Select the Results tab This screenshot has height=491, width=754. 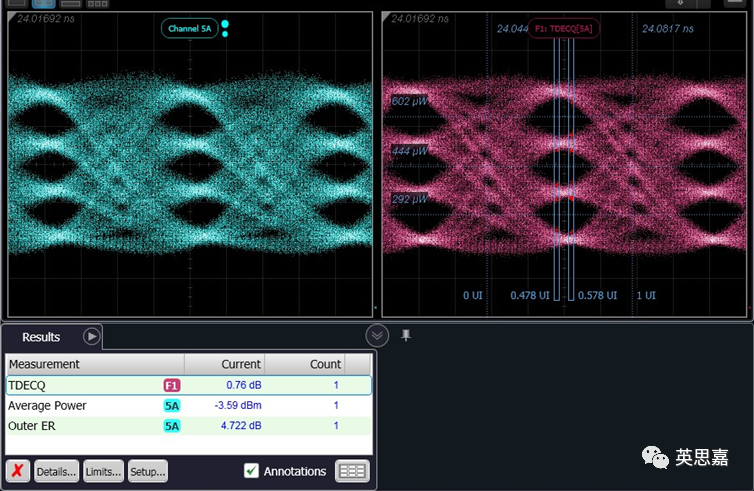pyautogui.click(x=41, y=337)
